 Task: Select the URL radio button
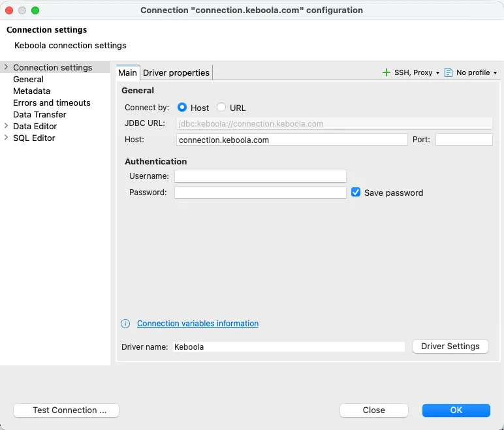pos(221,108)
